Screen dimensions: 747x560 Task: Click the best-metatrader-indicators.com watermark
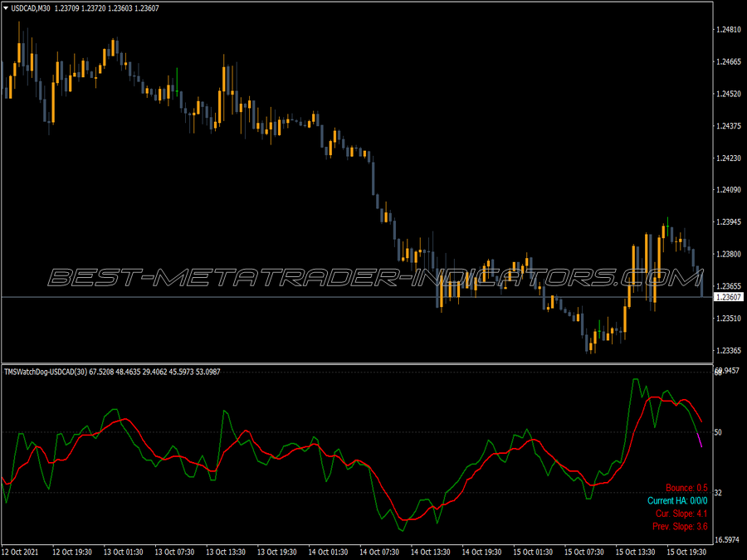tap(375, 278)
